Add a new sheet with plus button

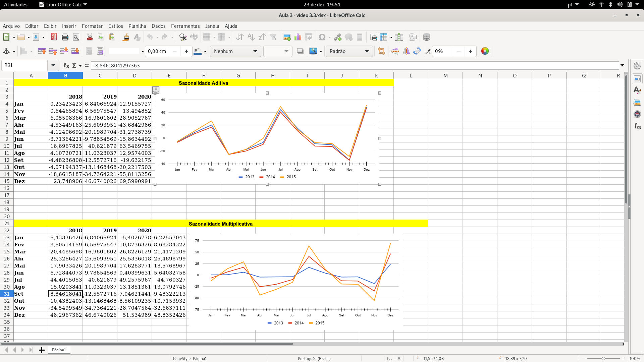coord(42,350)
